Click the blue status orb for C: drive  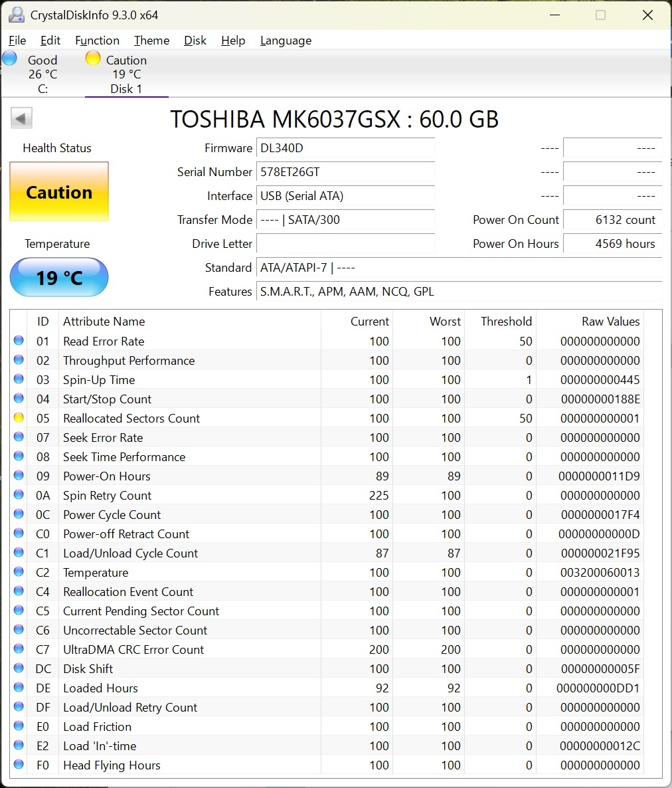click(x=10, y=58)
